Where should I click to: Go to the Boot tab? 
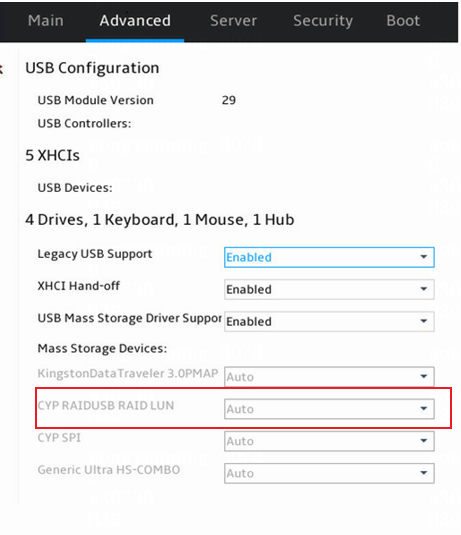[x=403, y=21]
